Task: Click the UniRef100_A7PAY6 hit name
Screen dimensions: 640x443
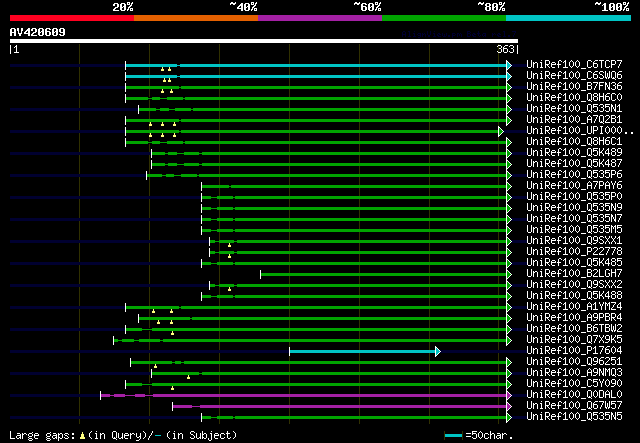Action: 574,186
